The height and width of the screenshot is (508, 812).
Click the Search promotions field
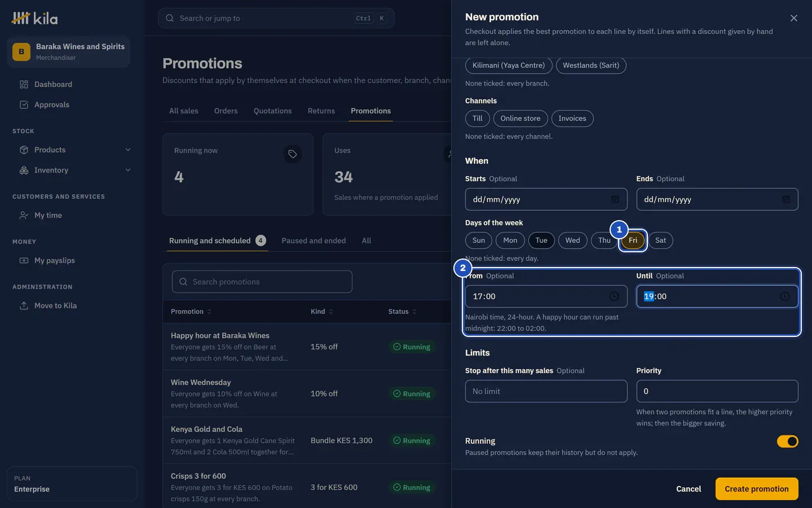(262, 282)
